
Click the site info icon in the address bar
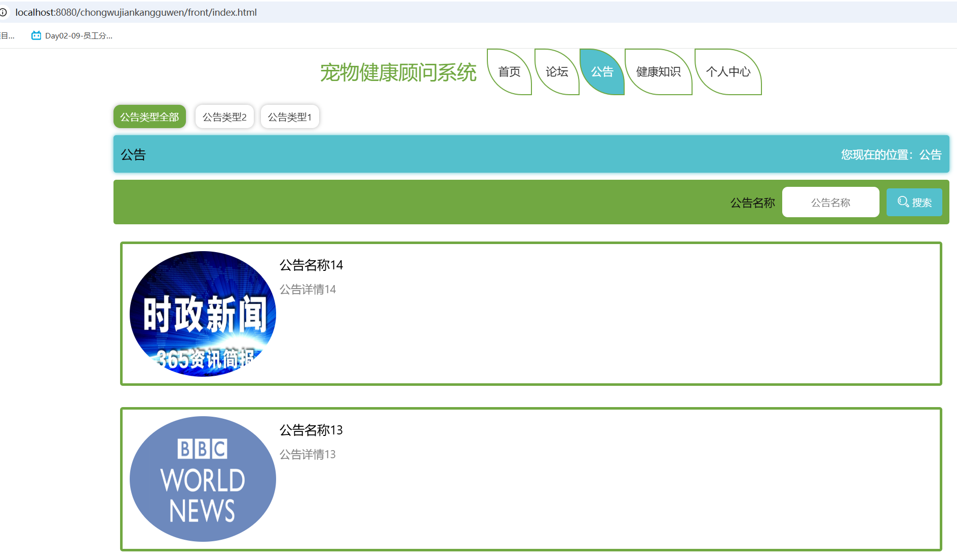point(3,12)
